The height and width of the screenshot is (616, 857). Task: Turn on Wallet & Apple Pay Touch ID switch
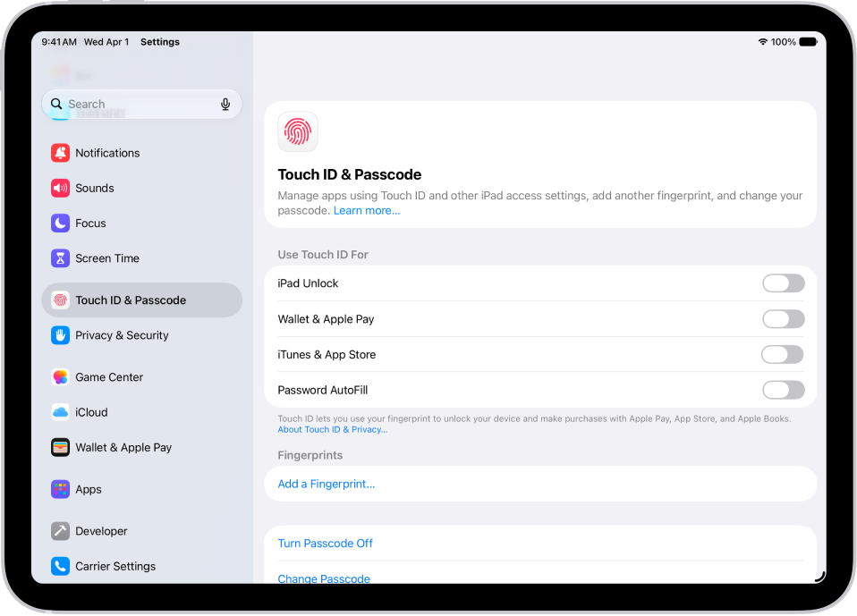click(x=784, y=319)
